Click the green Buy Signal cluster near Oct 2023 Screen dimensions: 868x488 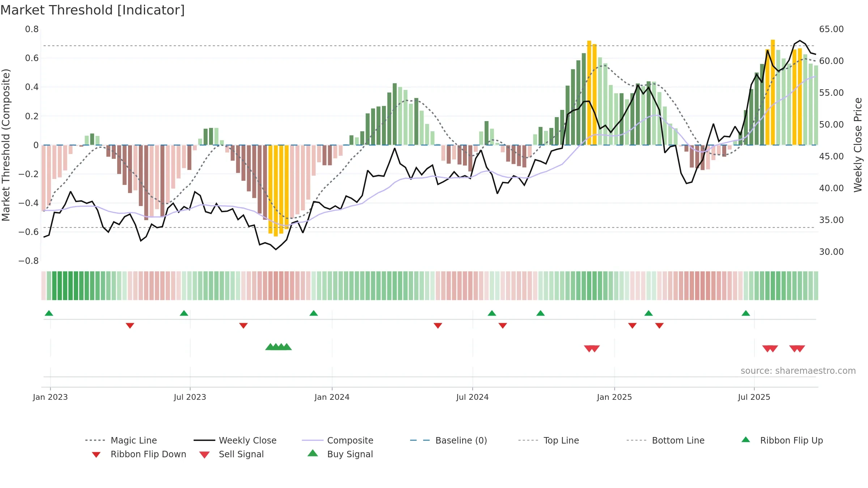[x=278, y=347]
